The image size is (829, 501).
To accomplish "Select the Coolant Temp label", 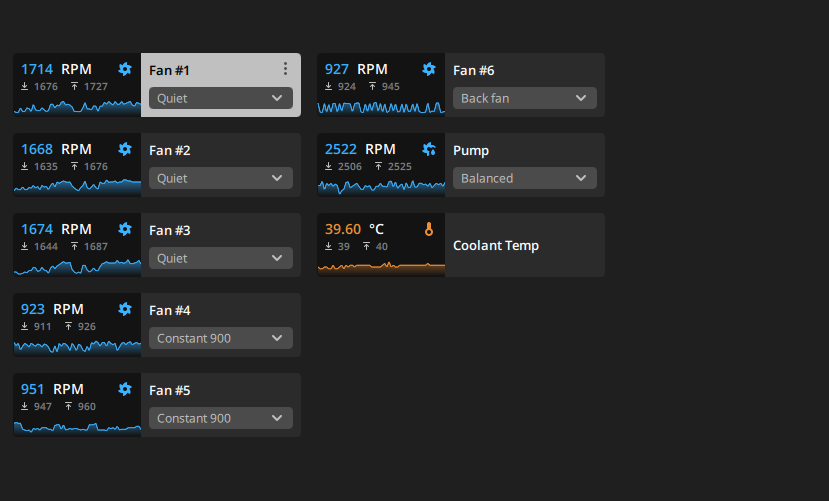I will (496, 245).
